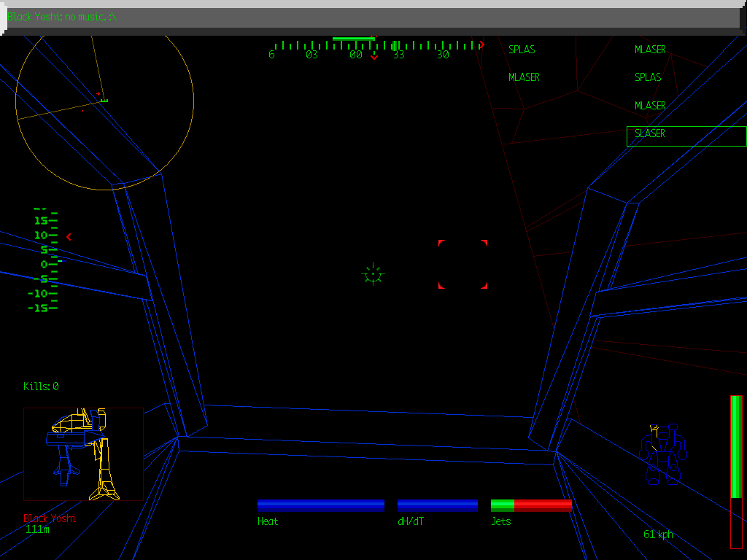Viewport: 747px width, 560px height.
Task: Select the Black Yoshi target name label
Action: 50,518
